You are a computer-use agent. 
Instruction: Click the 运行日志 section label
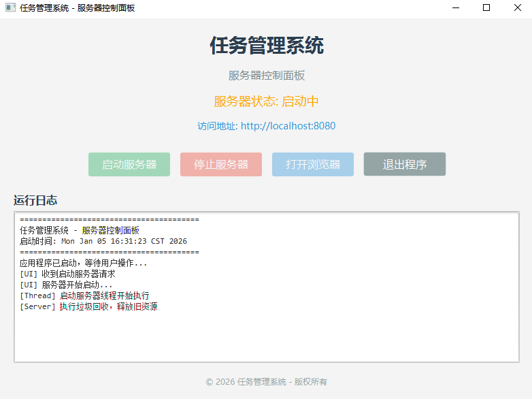[35, 200]
